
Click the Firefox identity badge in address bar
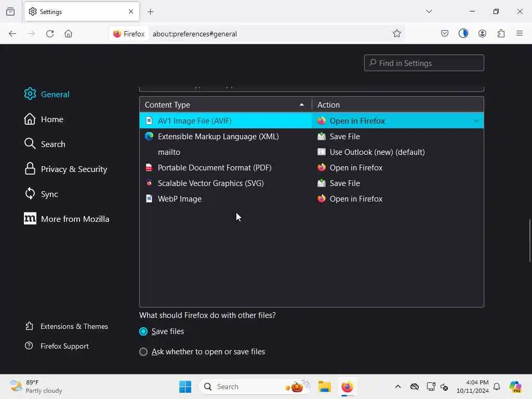tap(129, 34)
